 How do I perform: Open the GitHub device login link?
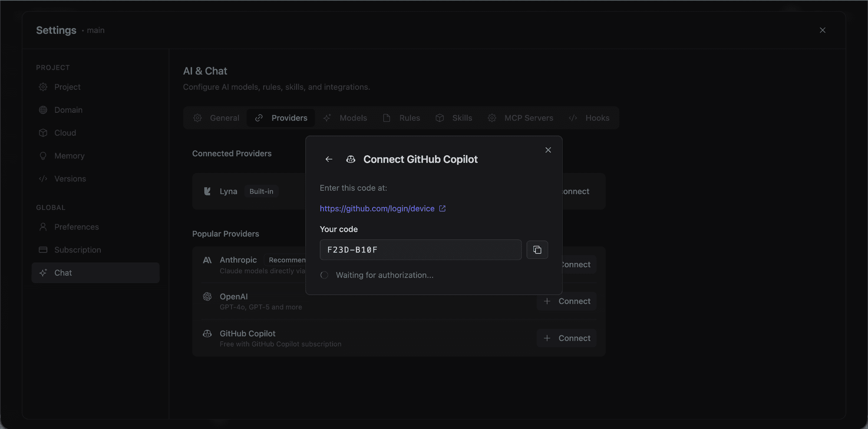(x=376, y=209)
